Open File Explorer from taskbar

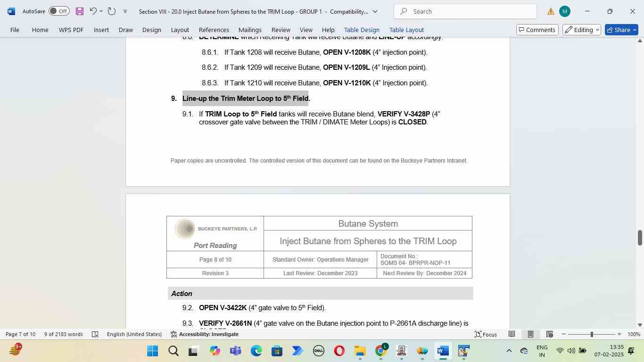pyautogui.click(x=360, y=351)
